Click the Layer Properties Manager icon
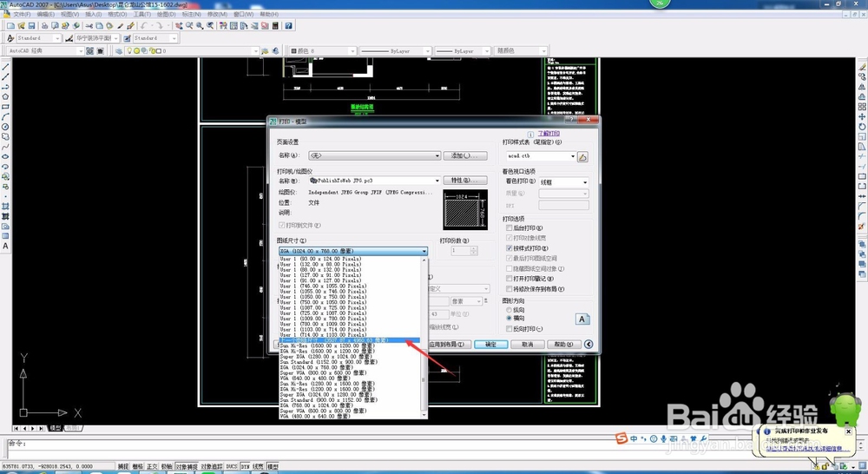 coord(118,51)
